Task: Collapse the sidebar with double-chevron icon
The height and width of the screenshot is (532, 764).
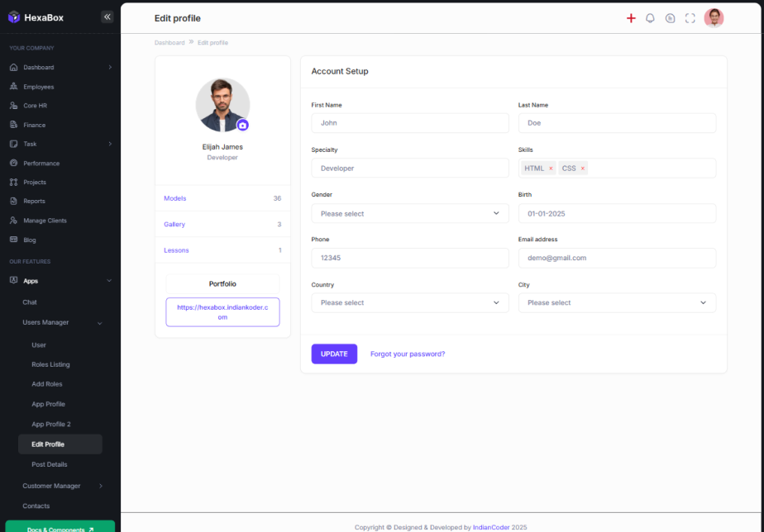Action: pyautogui.click(x=107, y=17)
